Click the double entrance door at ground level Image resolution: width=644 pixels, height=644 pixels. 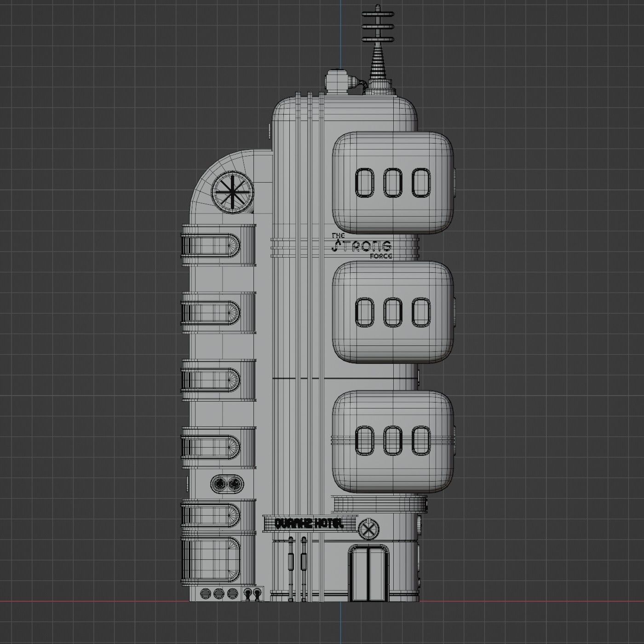(x=368, y=573)
